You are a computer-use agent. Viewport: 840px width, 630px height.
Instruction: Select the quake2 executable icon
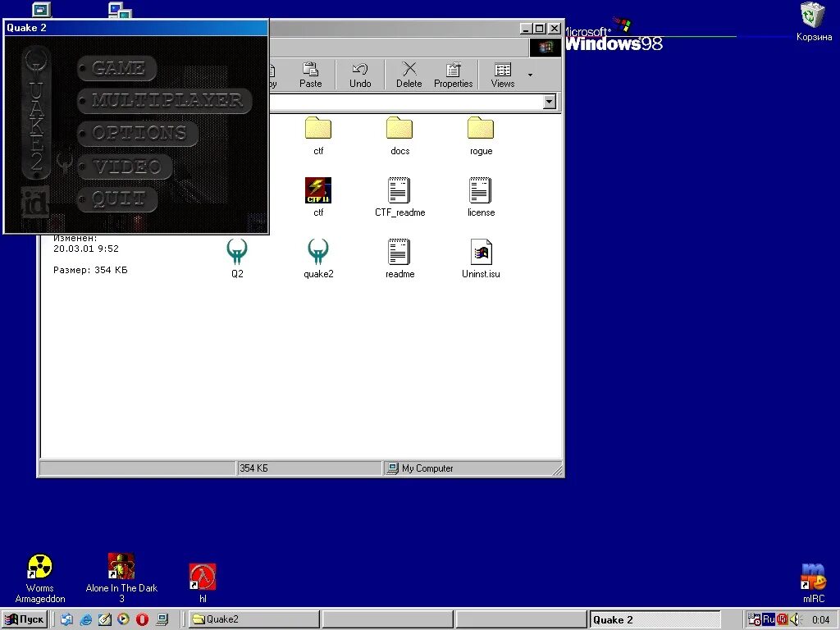pos(318,258)
